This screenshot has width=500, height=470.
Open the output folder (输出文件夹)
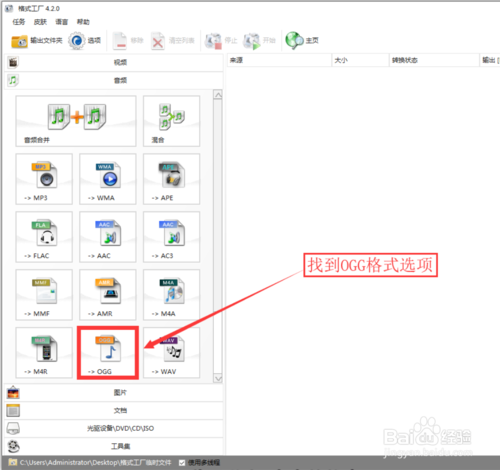[x=37, y=41]
